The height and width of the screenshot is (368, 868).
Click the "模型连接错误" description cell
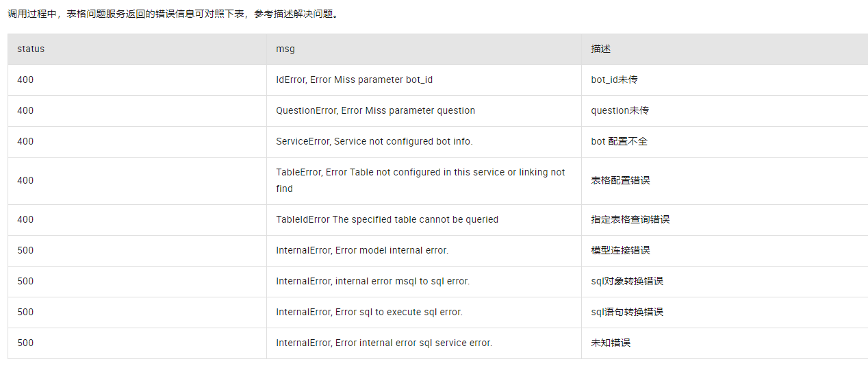point(620,251)
